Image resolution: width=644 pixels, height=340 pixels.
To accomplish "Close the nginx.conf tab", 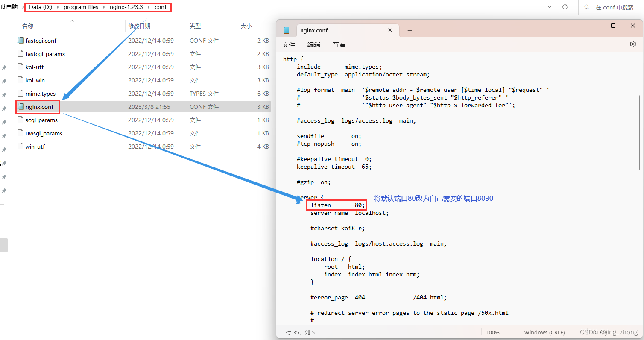I will (390, 30).
